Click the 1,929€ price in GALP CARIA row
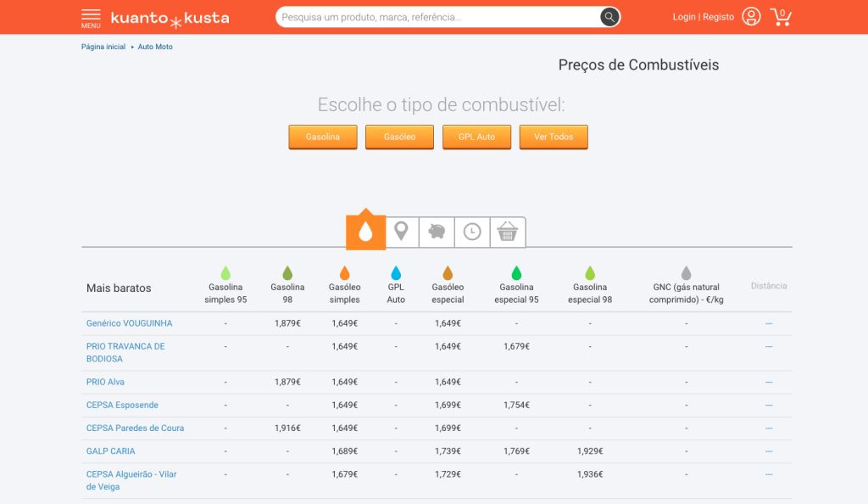This screenshot has width=868, height=504. (590, 451)
